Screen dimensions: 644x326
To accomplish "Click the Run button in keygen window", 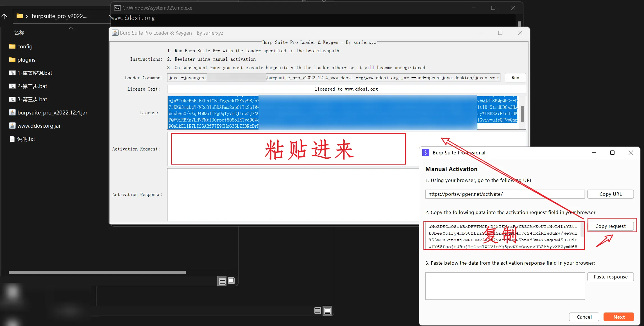I will coord(515,78).
